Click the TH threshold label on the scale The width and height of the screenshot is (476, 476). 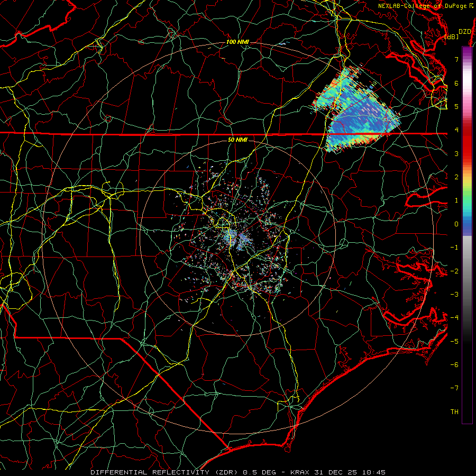[454, 412]
